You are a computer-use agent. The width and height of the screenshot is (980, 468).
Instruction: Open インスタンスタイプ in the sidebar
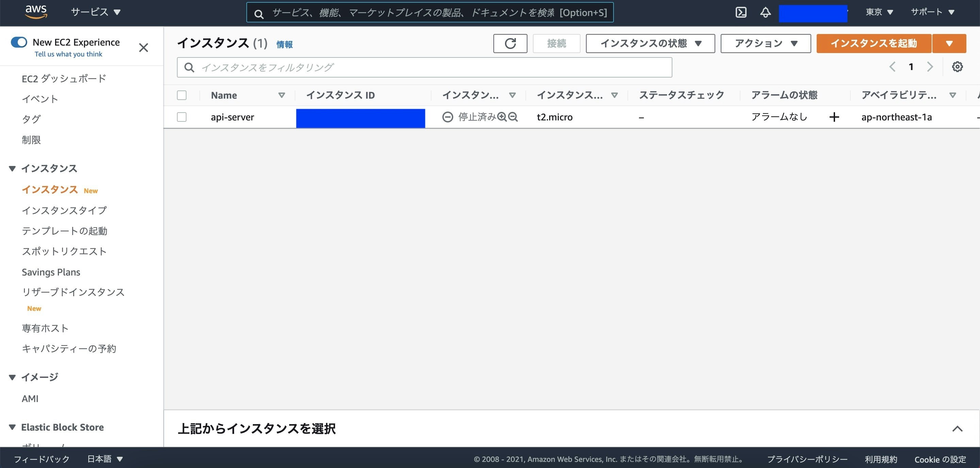pos(64,210)
